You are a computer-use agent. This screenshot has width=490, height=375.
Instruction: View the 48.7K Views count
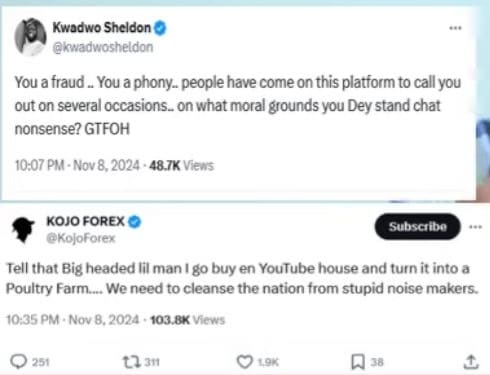[181, 165]
